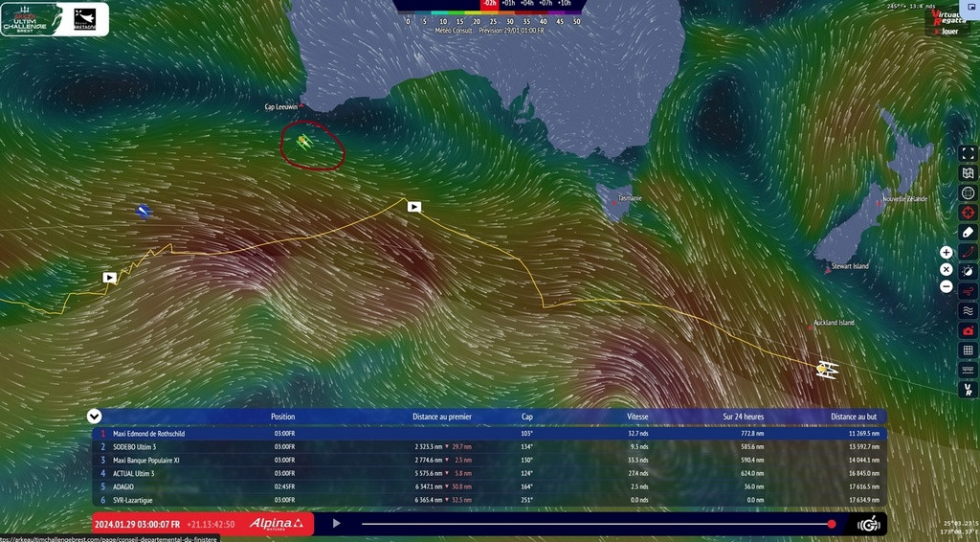Screen dimensions: 980x542
Task: Click the Sur 24 heures column header
Action: [743, 417]
